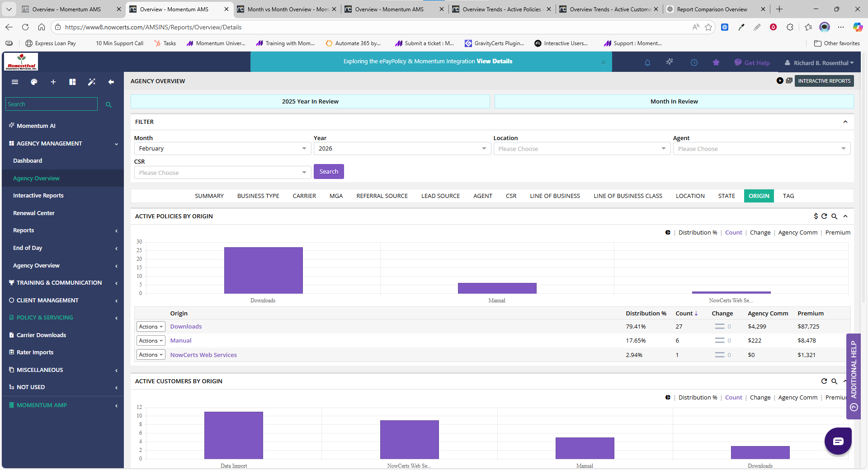Open the Year dropdown showing 2026
This screenshot has width=868, height=470.
click(x=402, y=148)
